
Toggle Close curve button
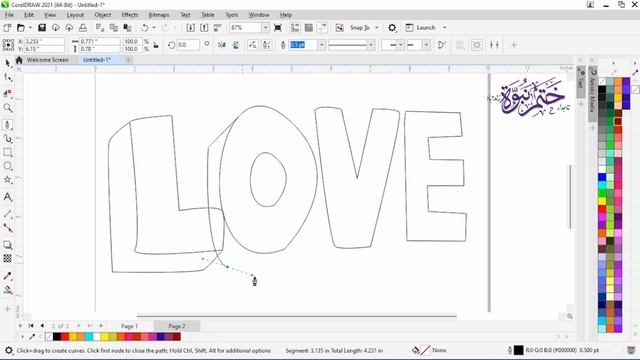tap(442, 45)
